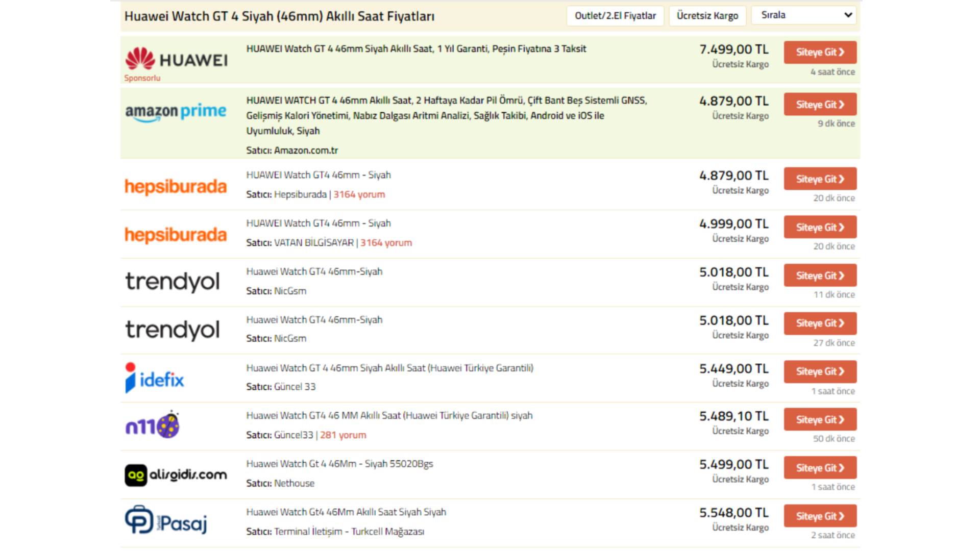Open the Sırala sort dropdown
This screenshot has height=551, width=980.
pos(805,15)
